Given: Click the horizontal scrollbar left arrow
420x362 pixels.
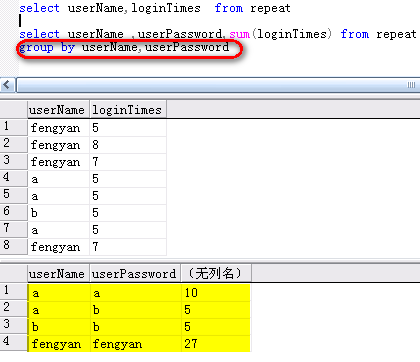Looking at the screenshot, I should (x=7, y=85).
